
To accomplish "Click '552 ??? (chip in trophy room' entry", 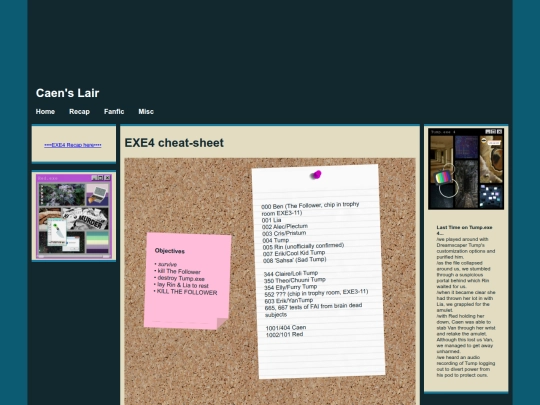I will (x=316, y=293).
